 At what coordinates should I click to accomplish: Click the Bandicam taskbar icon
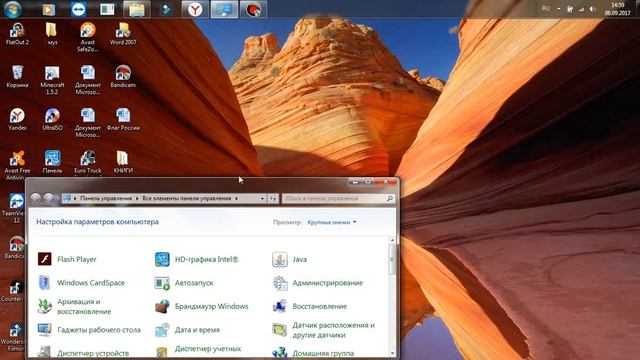[253, 9]
